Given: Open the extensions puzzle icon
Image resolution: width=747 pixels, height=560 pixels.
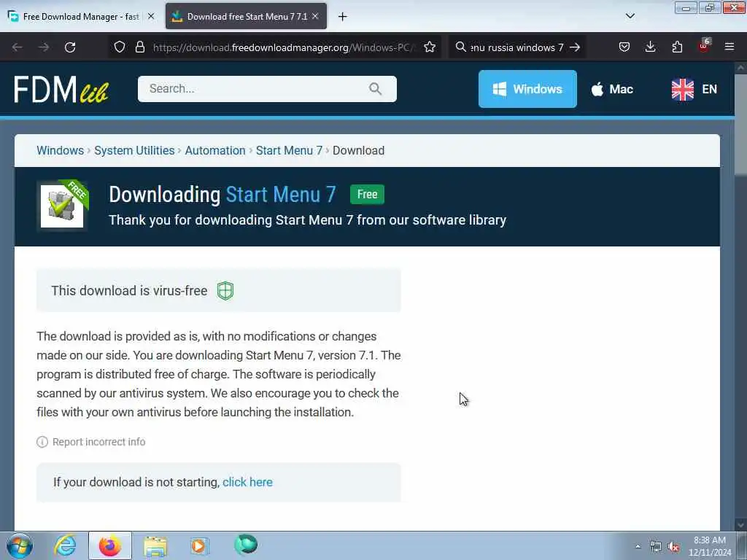Looking at the screenshot, I should [677, 47].
